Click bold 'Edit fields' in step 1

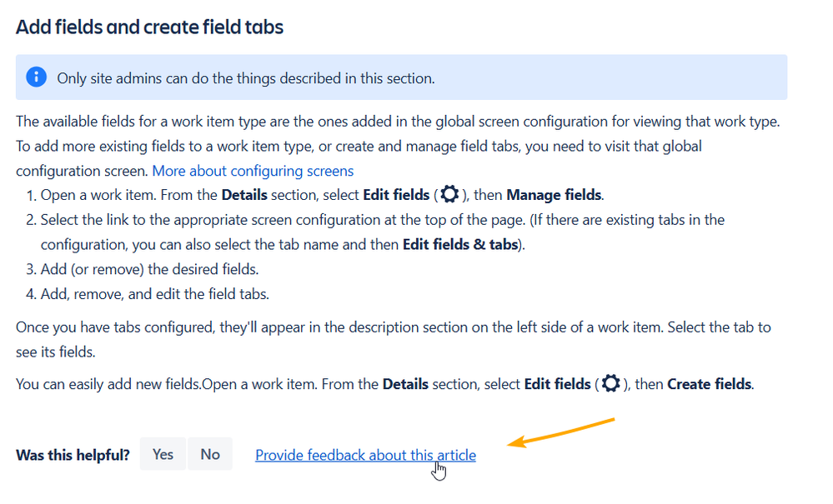(396, 195)
